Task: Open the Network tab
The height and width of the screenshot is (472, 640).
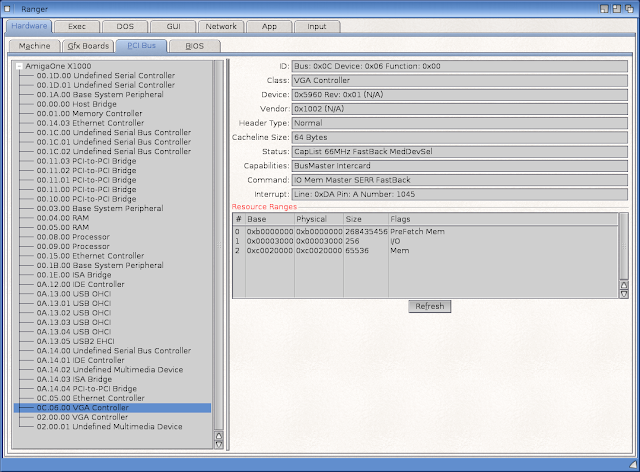Action: tap(221, 26)
